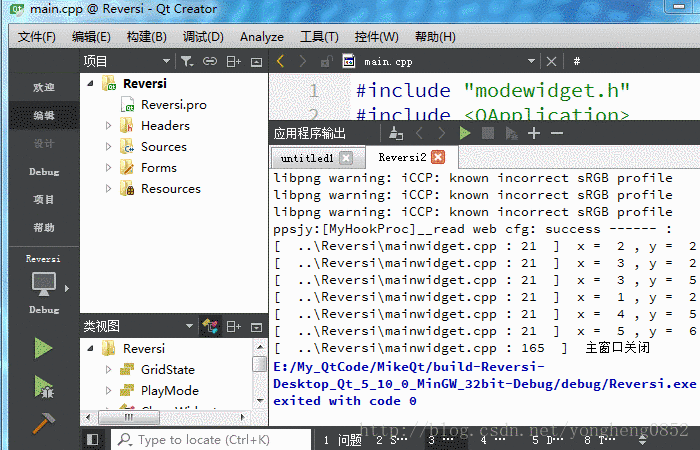Expand the Forms folder

[108, 168]
